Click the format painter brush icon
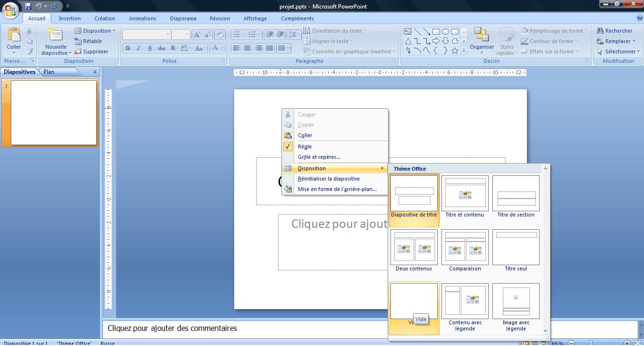644x346 pixels. pos(29,52)
